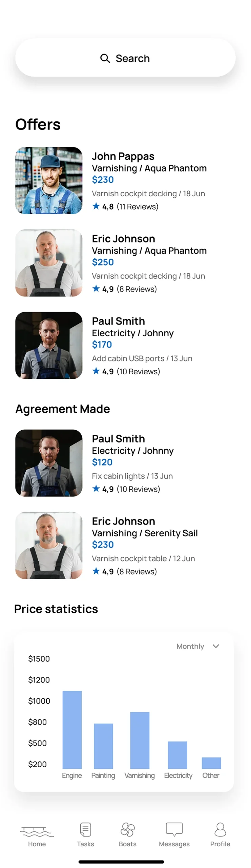251x868 pixels.
Task: Click the star rating icon for John Pappas
Action: click(x=96, y=206)
